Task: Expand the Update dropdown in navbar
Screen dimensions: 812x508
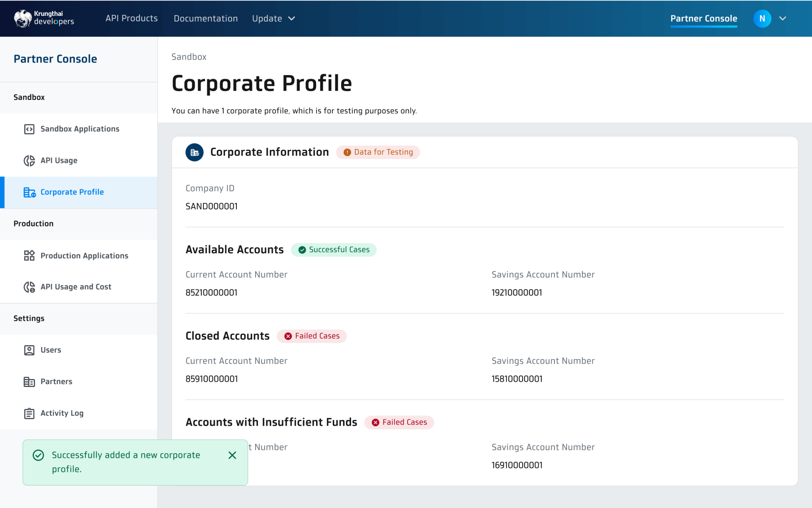Action: coord(273,18)
